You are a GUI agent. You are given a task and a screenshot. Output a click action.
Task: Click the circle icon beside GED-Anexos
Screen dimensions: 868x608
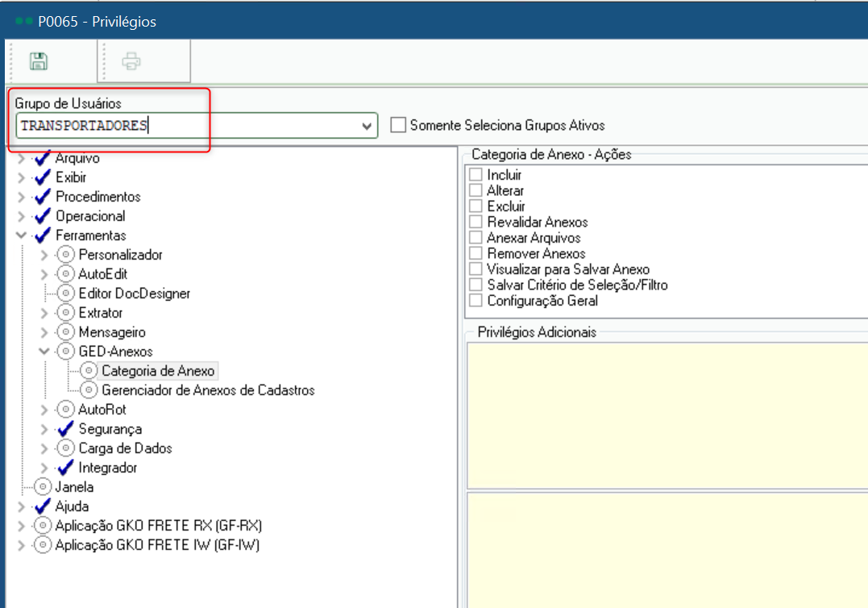pos(65,352)
